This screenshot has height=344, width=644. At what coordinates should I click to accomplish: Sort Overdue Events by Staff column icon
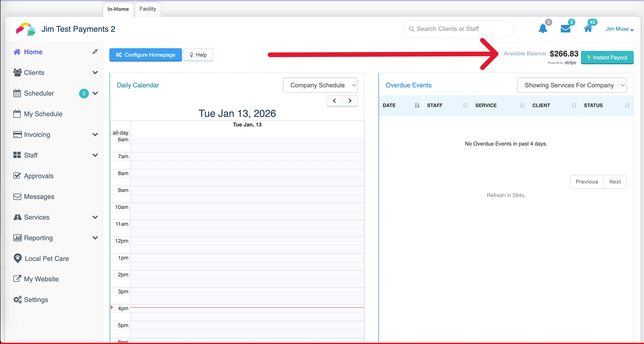[465, 105]
